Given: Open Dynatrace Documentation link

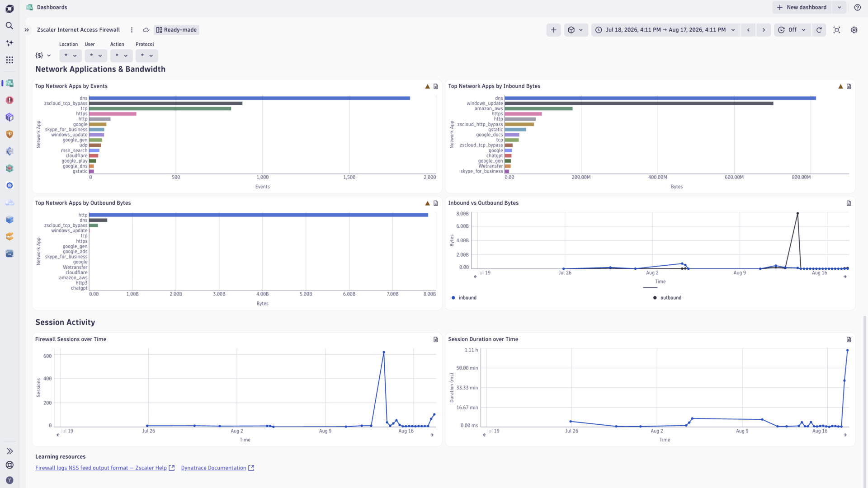Looking at the screenshot, I should (x=217, y=468).
